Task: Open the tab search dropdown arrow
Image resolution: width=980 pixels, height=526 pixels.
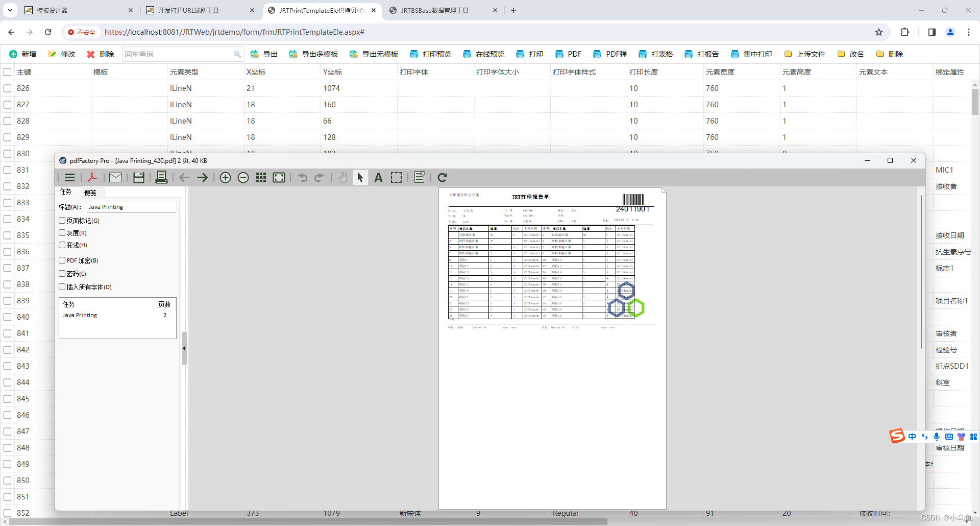Action: (x=10, y=10)
